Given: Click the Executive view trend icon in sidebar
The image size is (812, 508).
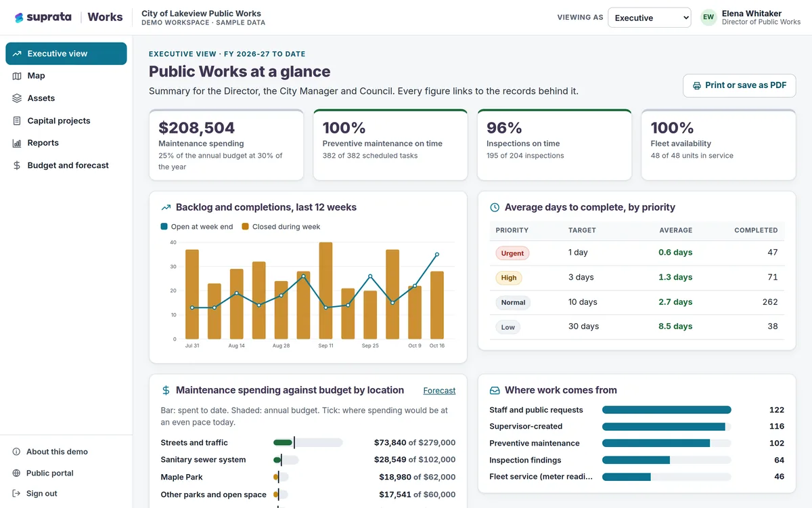Looking at the screenshot, I should (x=17, y=54).
